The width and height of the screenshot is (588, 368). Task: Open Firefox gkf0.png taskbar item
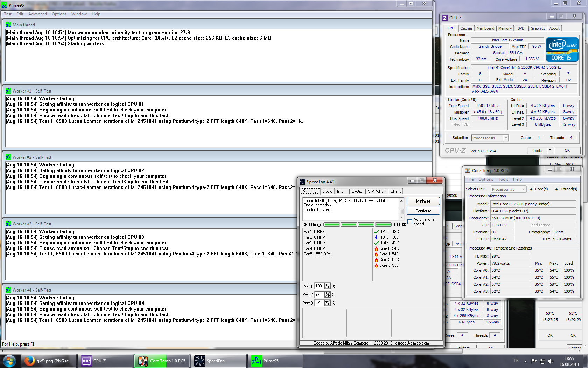click(x=49, y=361)
